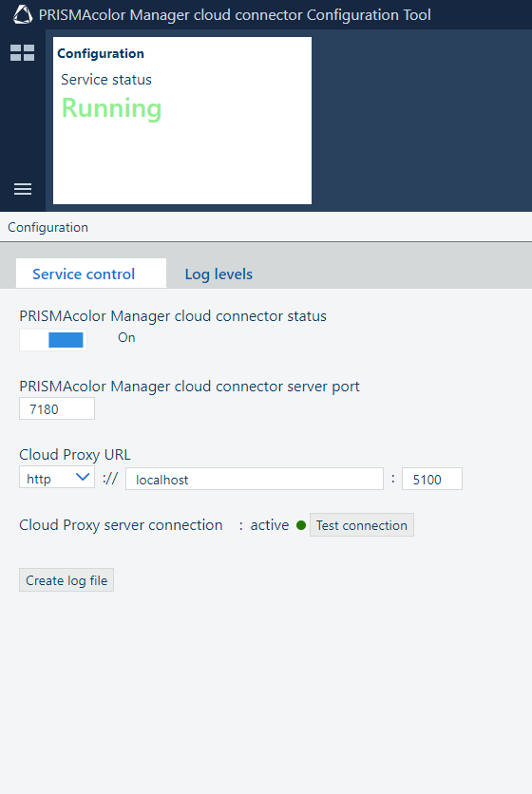532x794 pixels.
Task: Click the server port field showing 7180
Action: 57,408
